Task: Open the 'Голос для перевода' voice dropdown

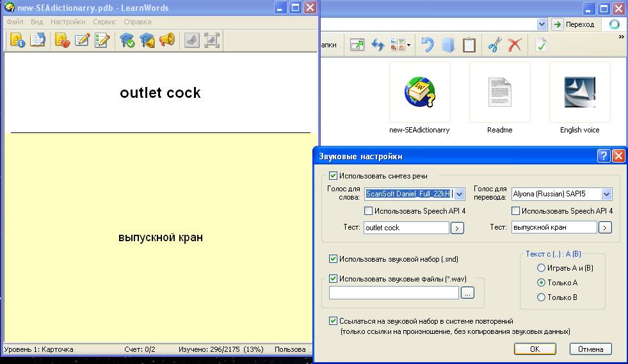Action: tap(606, 194)
